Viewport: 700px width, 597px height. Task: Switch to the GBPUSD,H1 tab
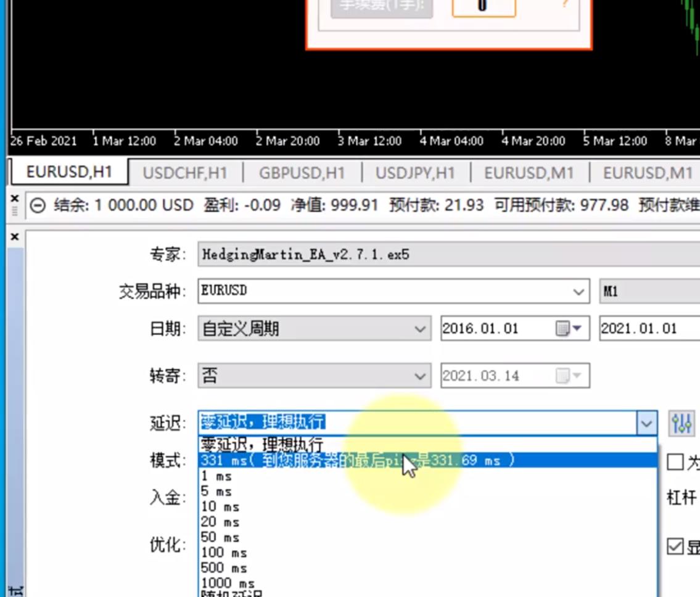[x=302, y=173]
